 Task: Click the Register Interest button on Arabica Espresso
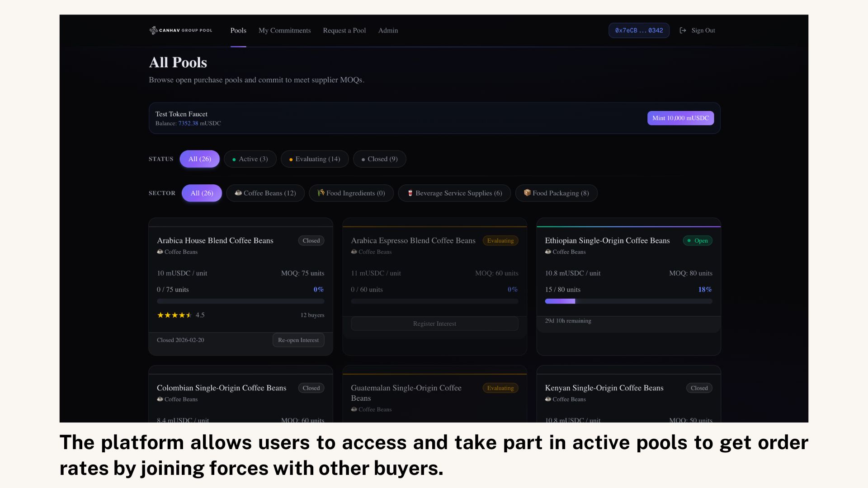tap(434, 324)
